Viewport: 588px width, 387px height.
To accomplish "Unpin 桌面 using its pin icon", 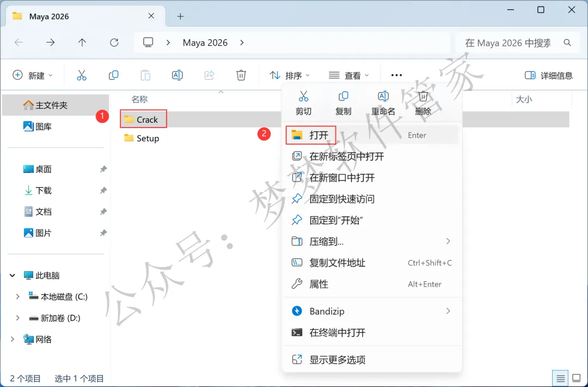I will [x=103, y=170].
